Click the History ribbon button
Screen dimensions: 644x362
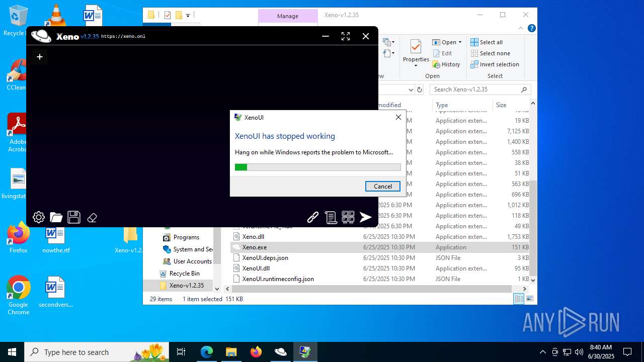tap(446, 64)
